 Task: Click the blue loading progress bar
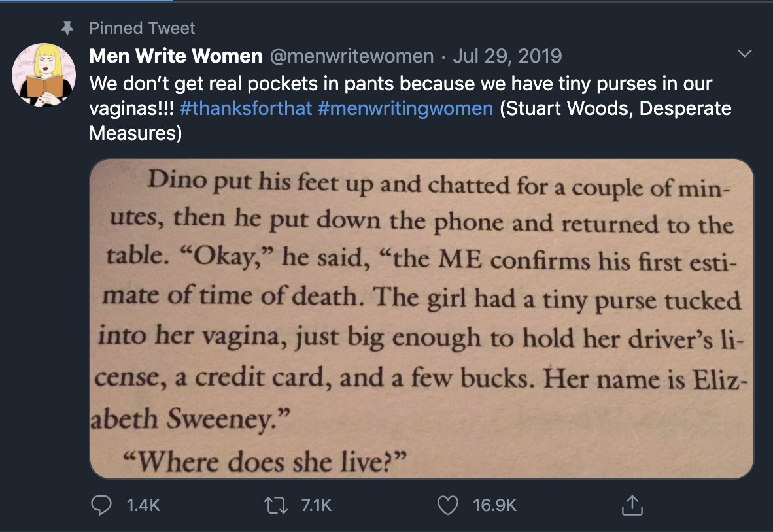[x=86, y=1]
